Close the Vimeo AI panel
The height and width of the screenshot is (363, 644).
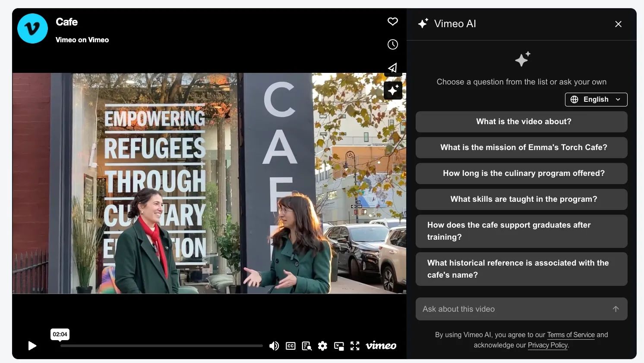tap(618, 24)
